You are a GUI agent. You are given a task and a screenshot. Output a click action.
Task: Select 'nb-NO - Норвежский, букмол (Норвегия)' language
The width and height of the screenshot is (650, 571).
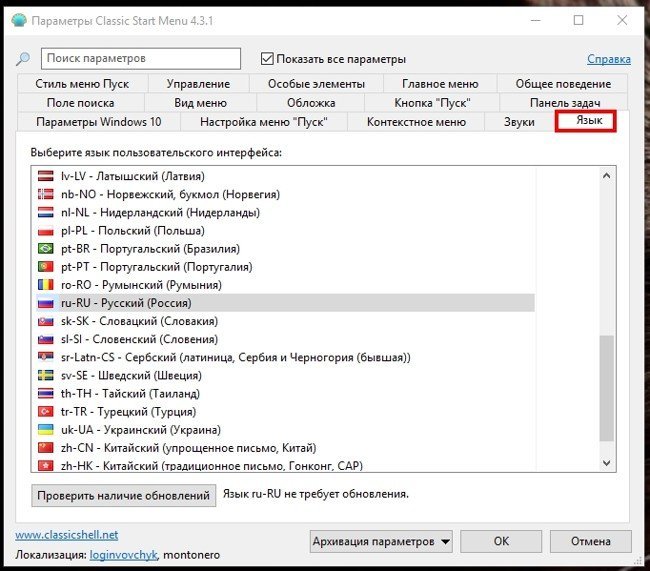tap(285, 194)
